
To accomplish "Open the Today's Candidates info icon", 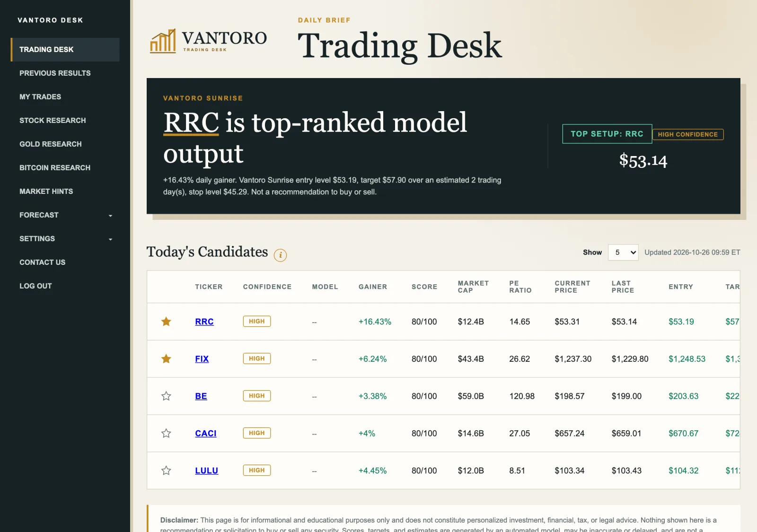I will point(280,255).
